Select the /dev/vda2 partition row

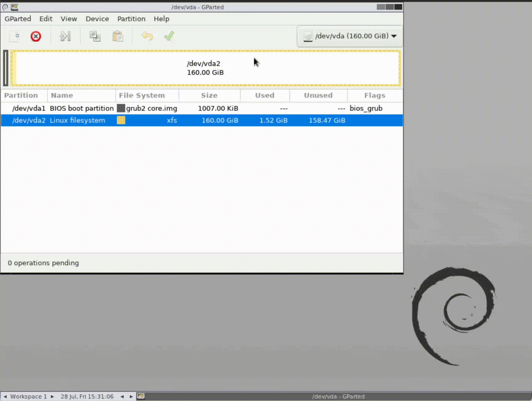click(202, 120)
